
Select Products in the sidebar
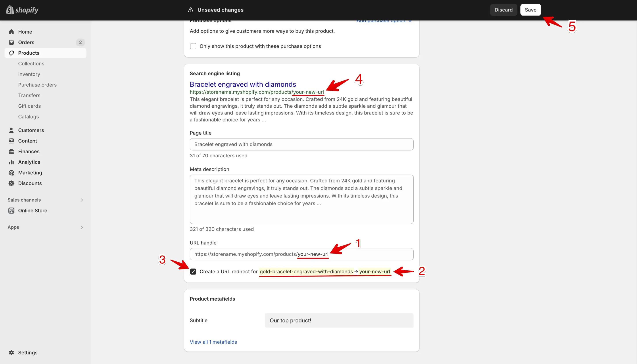[45, 53]
